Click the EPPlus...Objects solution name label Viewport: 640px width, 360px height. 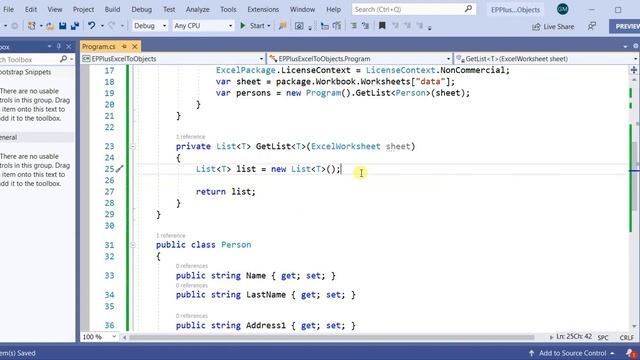click(515, 9)
